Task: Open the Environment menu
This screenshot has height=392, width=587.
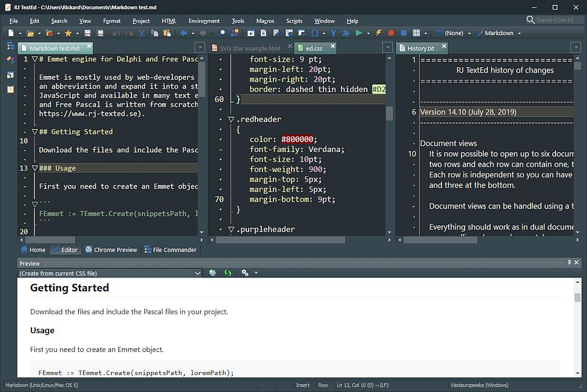Action: [x=204, y=21]
